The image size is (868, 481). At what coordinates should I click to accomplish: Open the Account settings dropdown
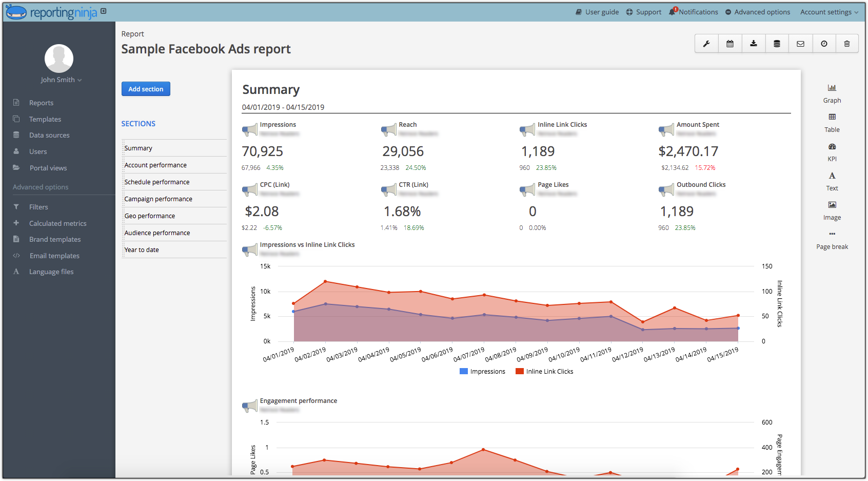pyautogui.click(x=829, y=12)
